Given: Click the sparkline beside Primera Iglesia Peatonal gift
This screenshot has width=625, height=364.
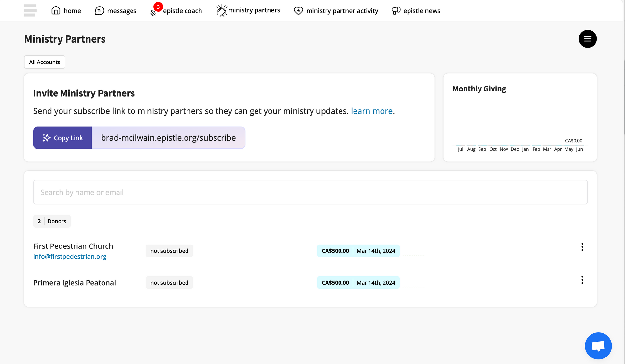Looking at the screenshot, I should (413, 287).
